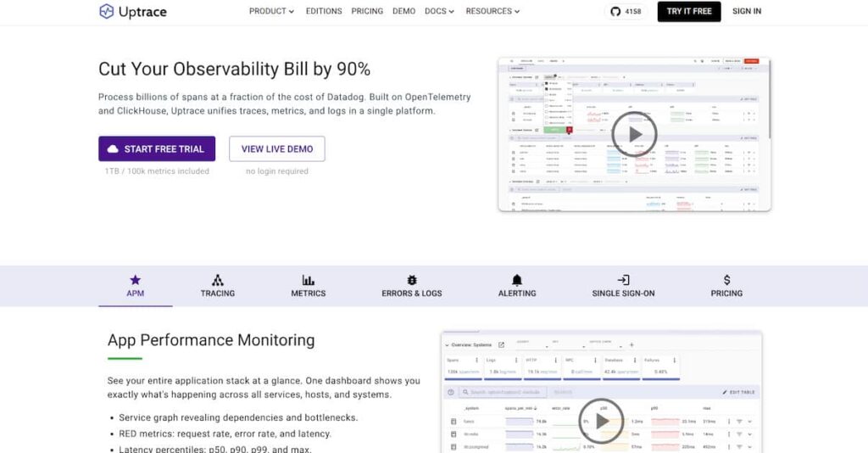The height and width of the screenshot is (453, 868).
Task: Select the Single Sign-On login icon
Action: (623, 280)
